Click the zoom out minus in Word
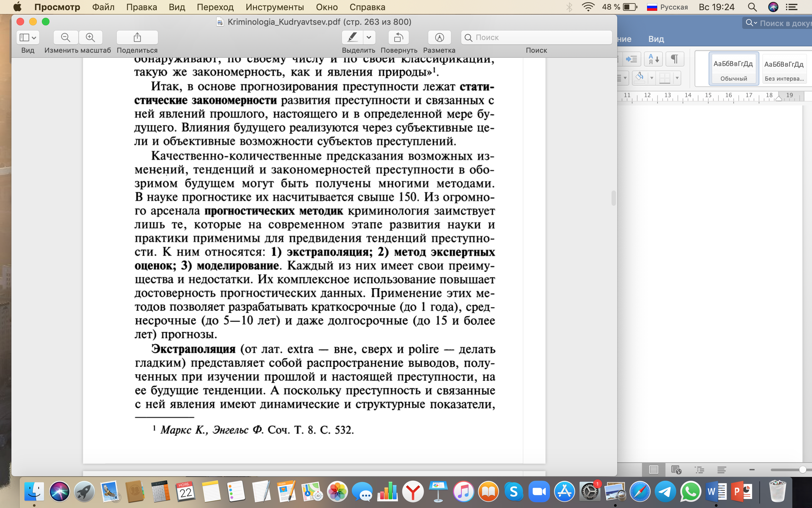 [752, 470]
